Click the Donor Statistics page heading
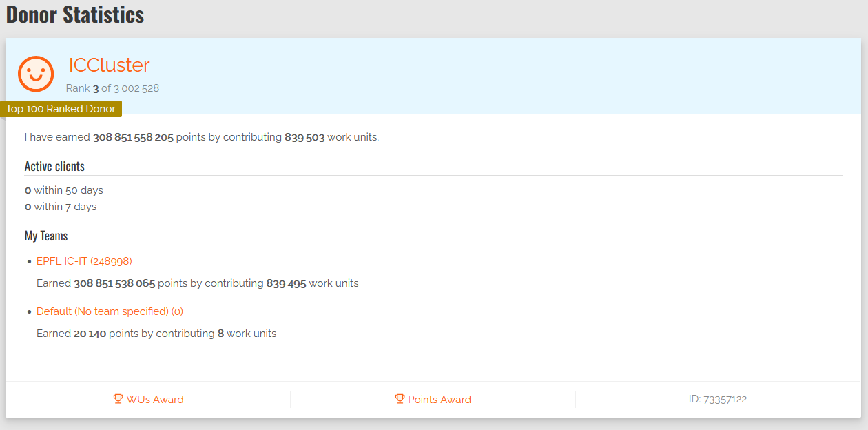Screen dimensions: 868x430 [x=75, y=15]
